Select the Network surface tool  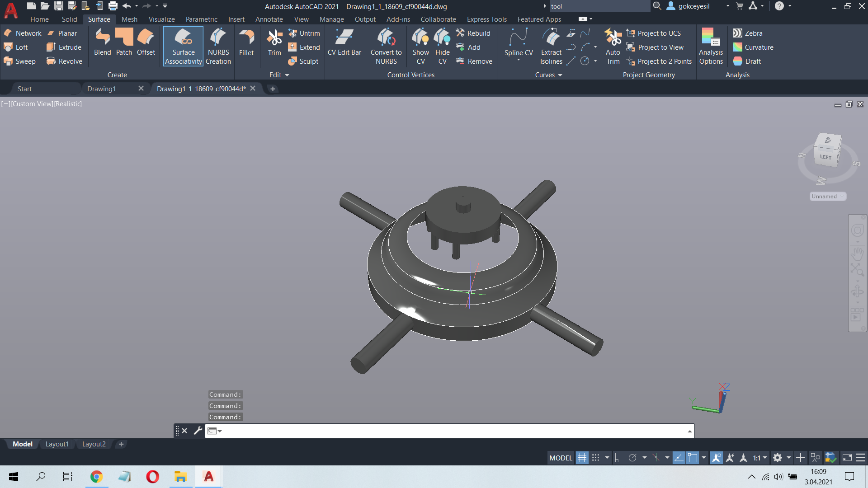[x=23, y=33]
